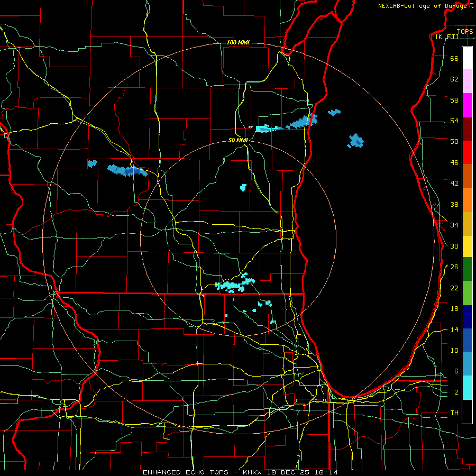Click the 6 scale value
Screen dimensions: 476x476
[x=456, y=371]
